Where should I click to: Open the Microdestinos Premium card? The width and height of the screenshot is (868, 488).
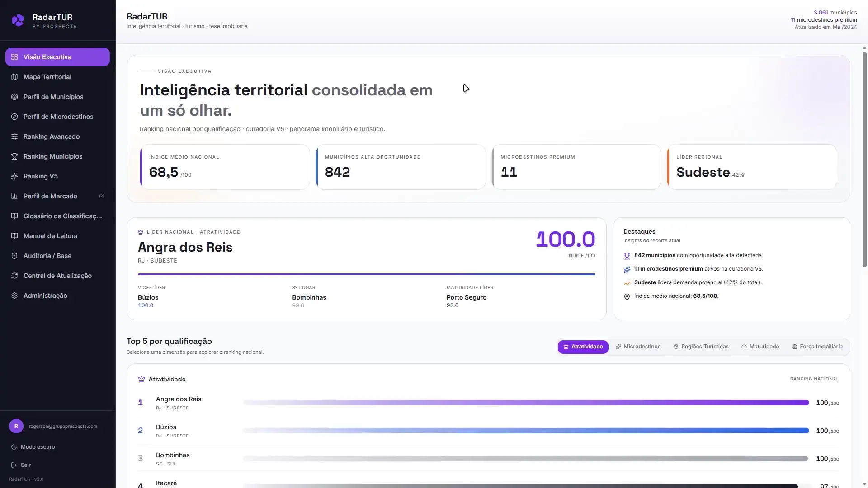pyautogui.click(x=576, y=167)
